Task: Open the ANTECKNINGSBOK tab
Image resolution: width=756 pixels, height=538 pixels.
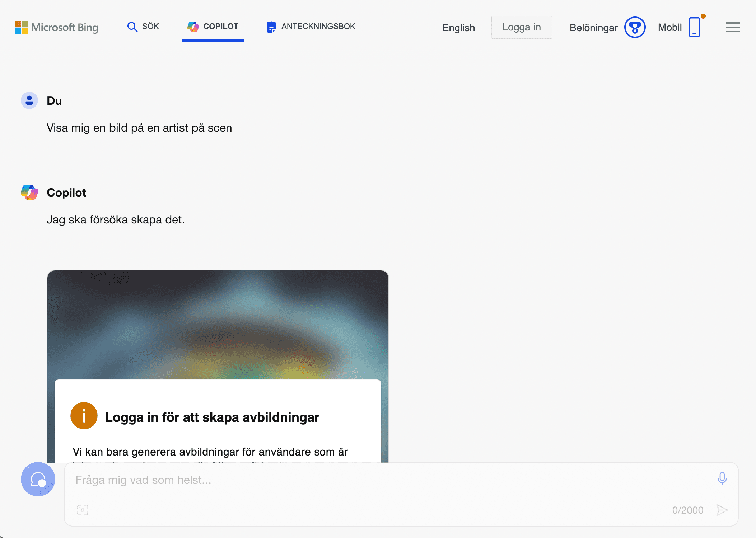Action: coord(318,27)
